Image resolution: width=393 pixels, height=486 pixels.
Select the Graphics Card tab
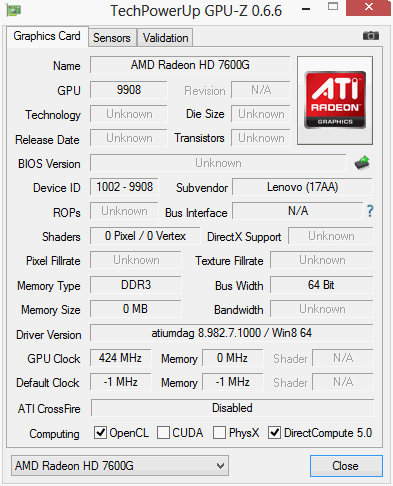click(x=47, y=36)
